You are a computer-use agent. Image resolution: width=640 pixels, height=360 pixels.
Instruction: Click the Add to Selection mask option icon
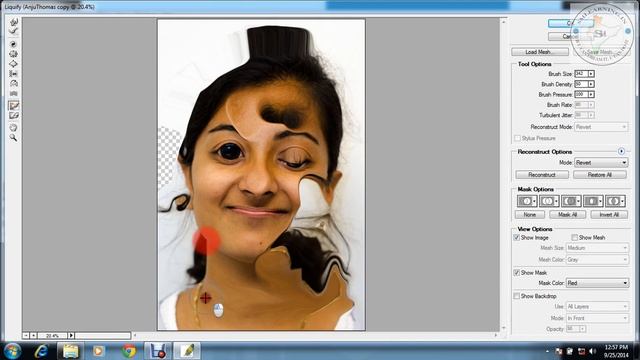pos(549,201)
